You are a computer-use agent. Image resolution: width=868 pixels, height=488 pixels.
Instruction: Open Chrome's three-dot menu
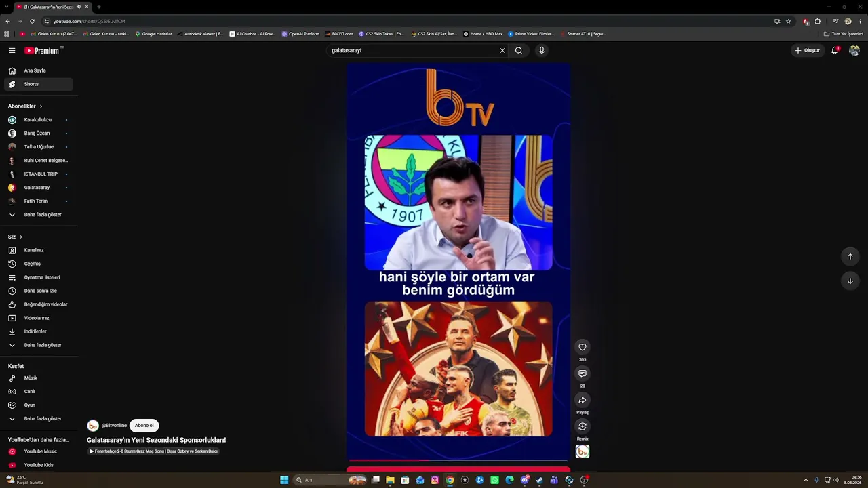click(x=861, y=21)
